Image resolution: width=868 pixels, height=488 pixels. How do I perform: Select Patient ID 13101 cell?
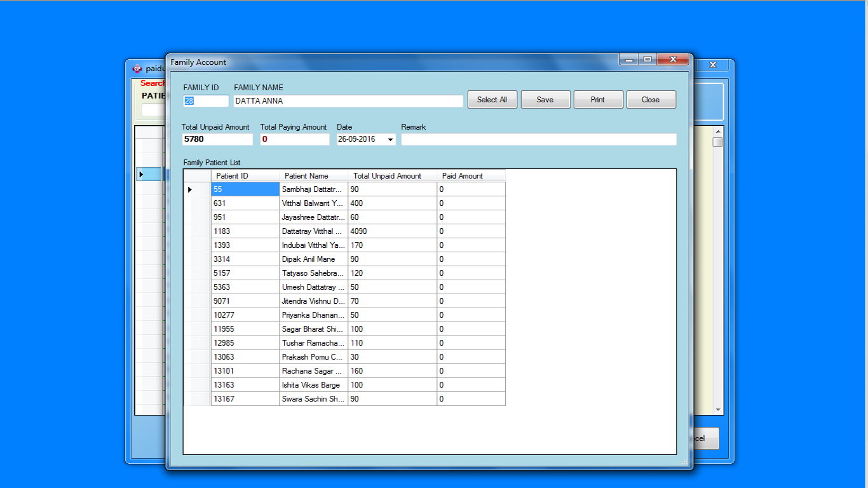pyautogui.click(x=245, y=371)
